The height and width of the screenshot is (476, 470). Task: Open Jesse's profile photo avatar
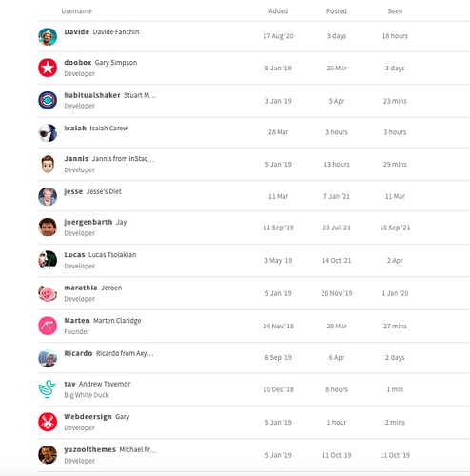(48, 196)
